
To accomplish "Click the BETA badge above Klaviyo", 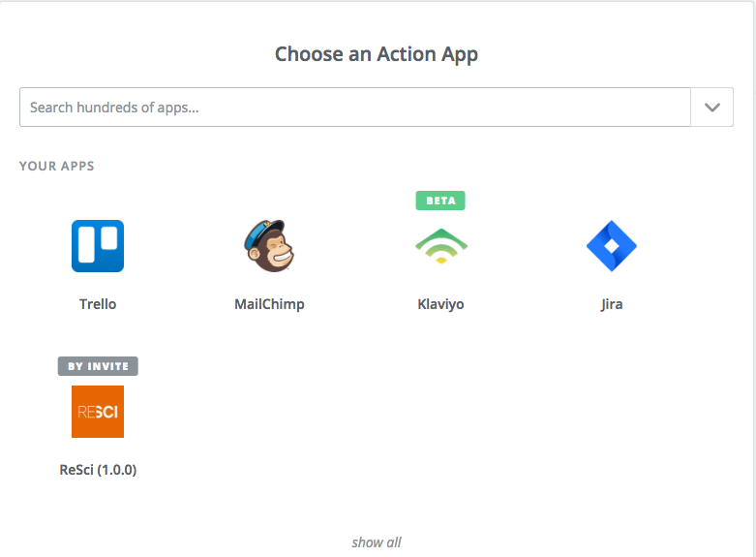I will [440, 201].
